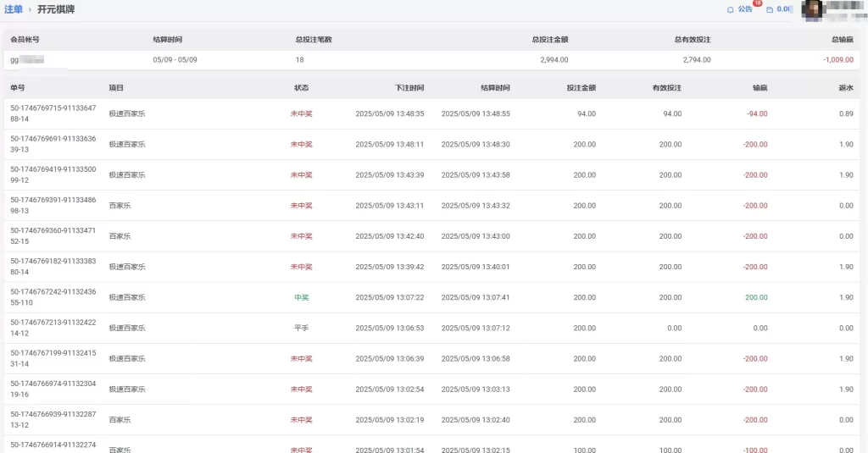Click 极速百家乐 in the 13:48:35 row
This screenshot has height=453, width=868.
[127, 113]
